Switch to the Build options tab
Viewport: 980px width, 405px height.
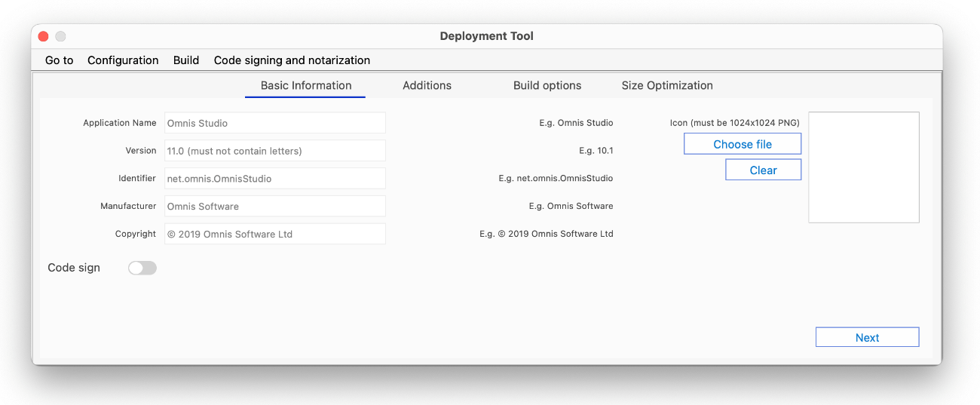coord(547,86)
